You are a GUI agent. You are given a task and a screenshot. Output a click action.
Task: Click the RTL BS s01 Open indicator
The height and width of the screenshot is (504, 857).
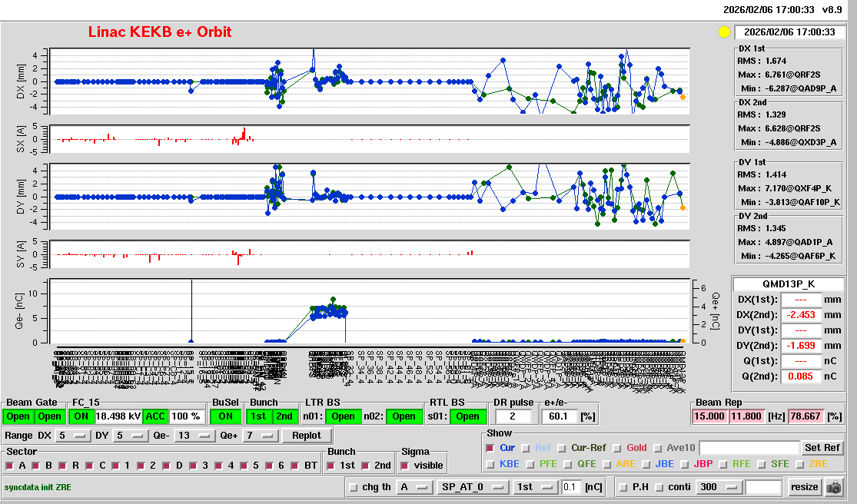(467, 416)
